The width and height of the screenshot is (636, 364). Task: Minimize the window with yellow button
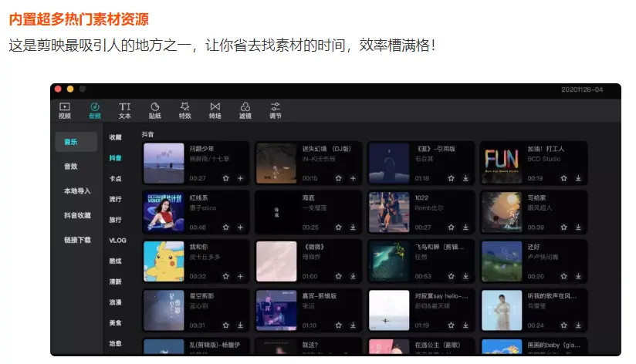70,89
